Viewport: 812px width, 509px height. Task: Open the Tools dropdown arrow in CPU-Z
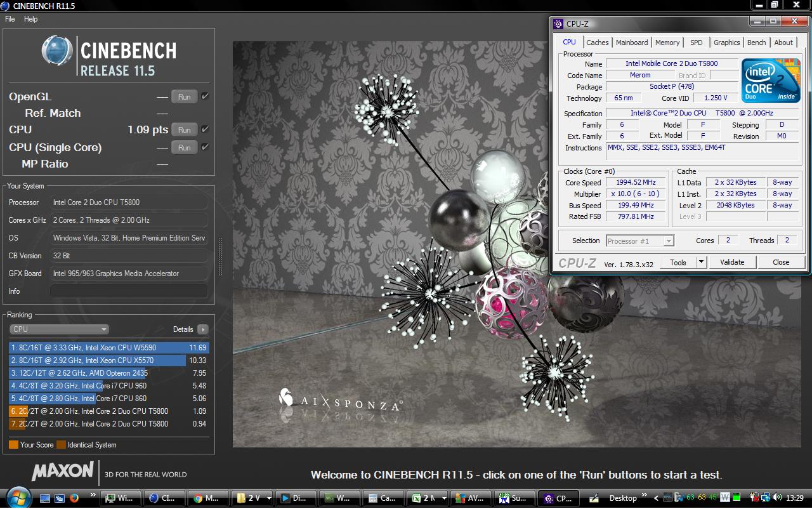701,262
